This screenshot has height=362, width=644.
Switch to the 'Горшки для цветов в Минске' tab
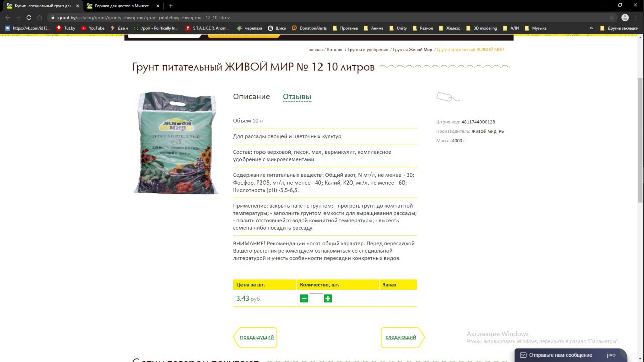tap(123, 6)
